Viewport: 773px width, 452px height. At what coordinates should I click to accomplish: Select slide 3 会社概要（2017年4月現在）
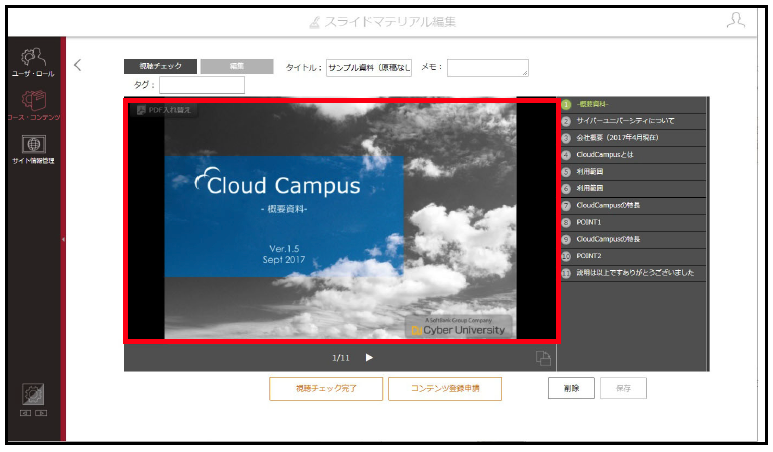[633, 138]
